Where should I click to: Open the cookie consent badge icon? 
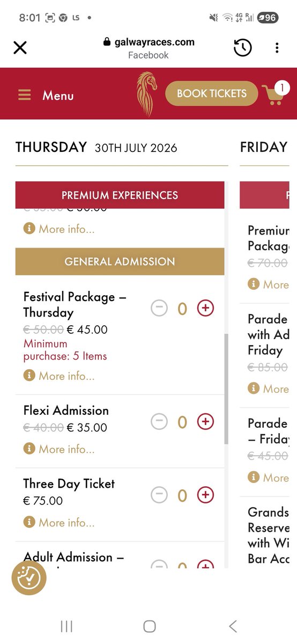pyautogui.click(x=29, y=578)
